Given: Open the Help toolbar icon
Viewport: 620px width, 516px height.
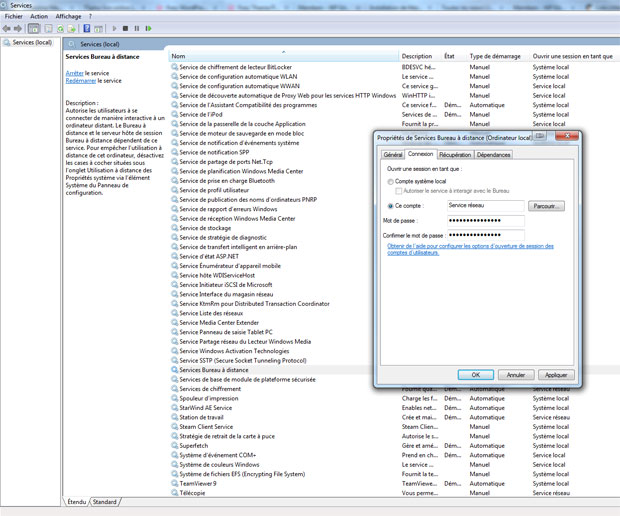Looking at the screenshot, I should pyautogui.click(x=87, y=28).
